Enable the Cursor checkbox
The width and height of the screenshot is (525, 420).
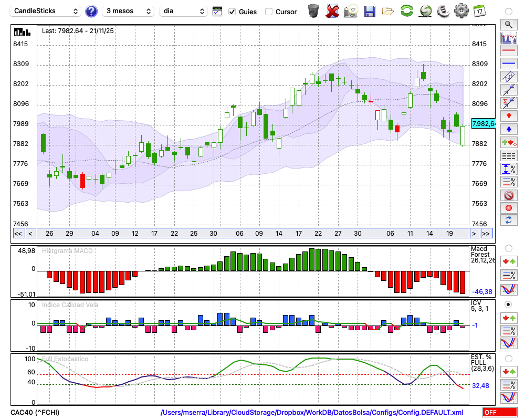click(269, 12)
